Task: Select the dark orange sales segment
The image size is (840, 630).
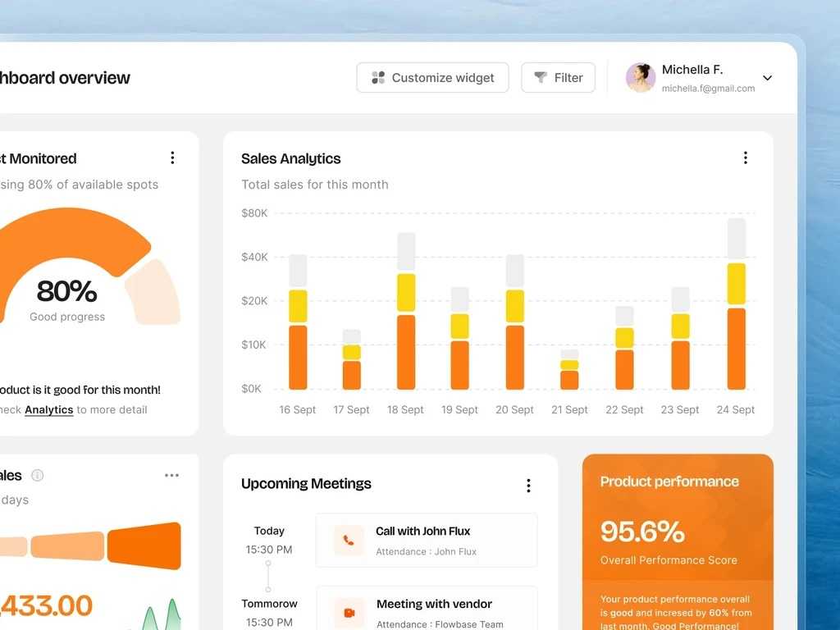Action: pyautogui.click(x=144, y=546)
